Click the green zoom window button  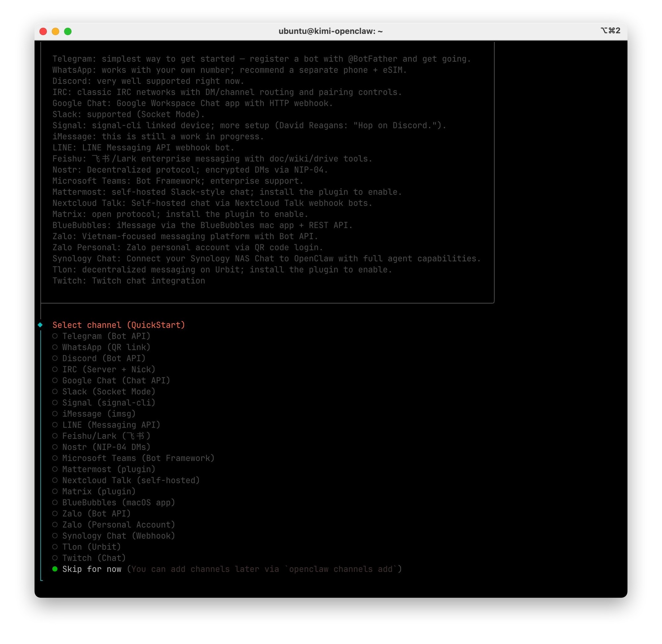tap(68, 31)
